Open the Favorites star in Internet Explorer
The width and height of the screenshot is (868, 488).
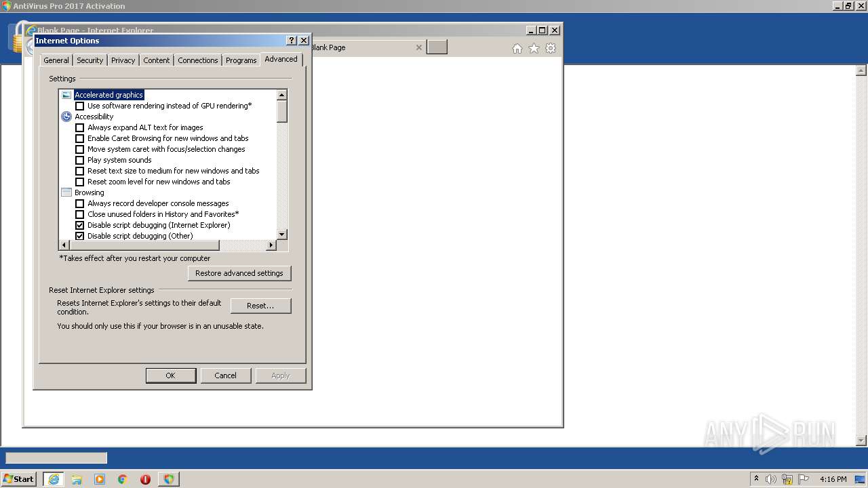point(534,48)
